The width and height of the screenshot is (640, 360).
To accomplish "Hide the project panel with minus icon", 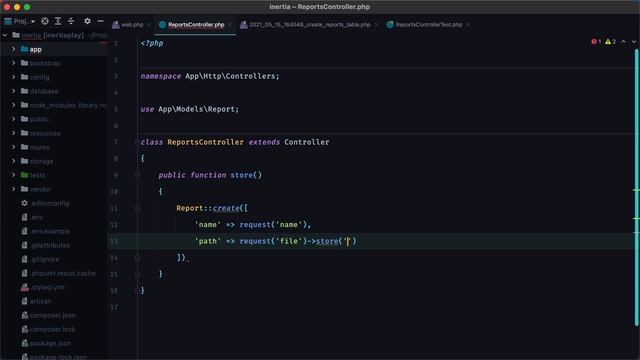I will click(100, 21).
